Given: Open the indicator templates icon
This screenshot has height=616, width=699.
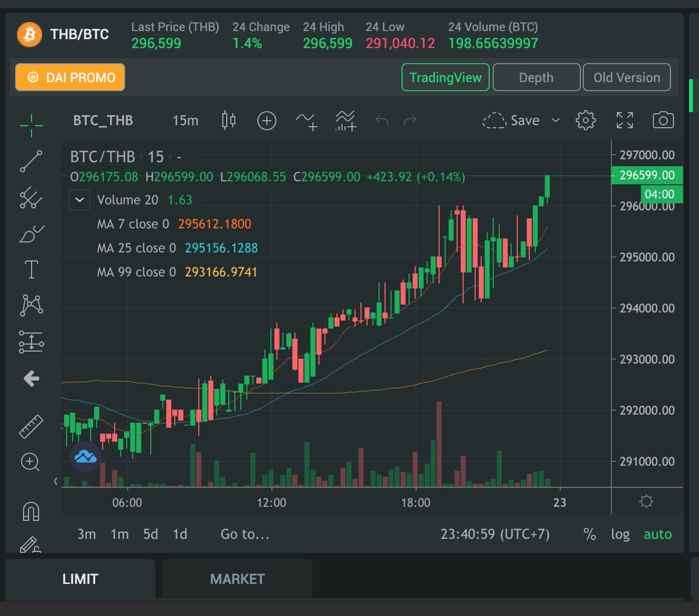Looking at the screenshot, I should coord(346,121).
